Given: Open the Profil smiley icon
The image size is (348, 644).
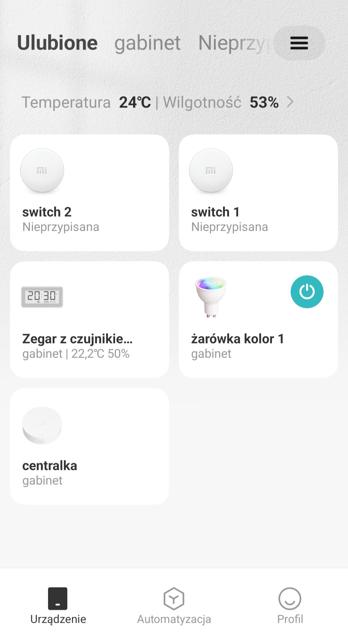Looking at the screenshot, I should point(290,599).
